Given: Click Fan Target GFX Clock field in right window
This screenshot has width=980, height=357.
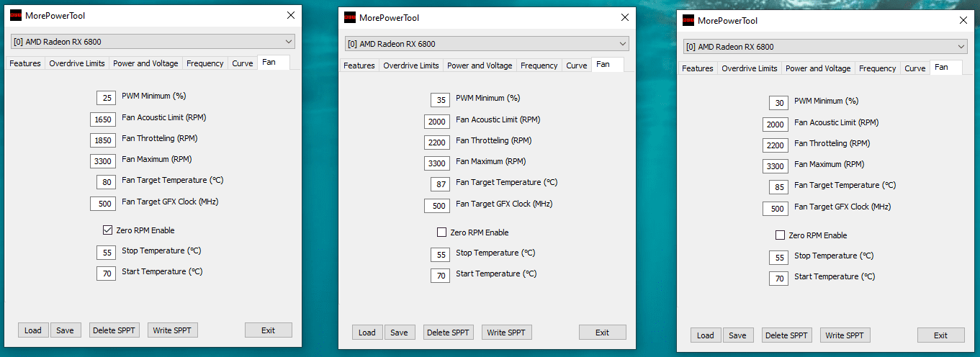Looking at the screenshot, I should tap(776, 208).
